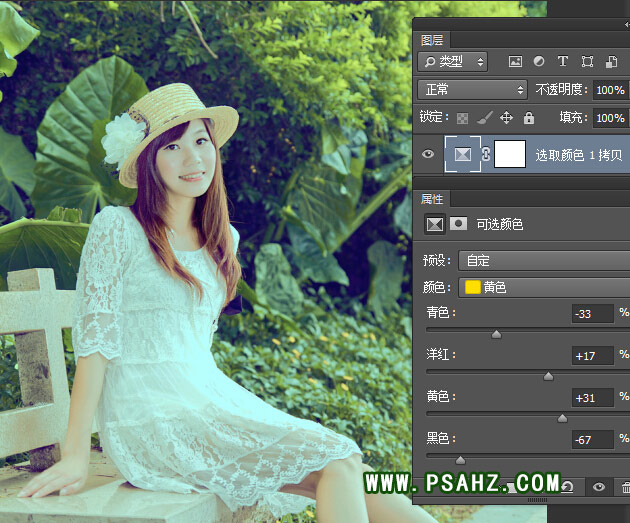Switch to the 属性 panel tab
This screenshot has height=523, width=630.
pyautogui.click(x=432, y=199)
